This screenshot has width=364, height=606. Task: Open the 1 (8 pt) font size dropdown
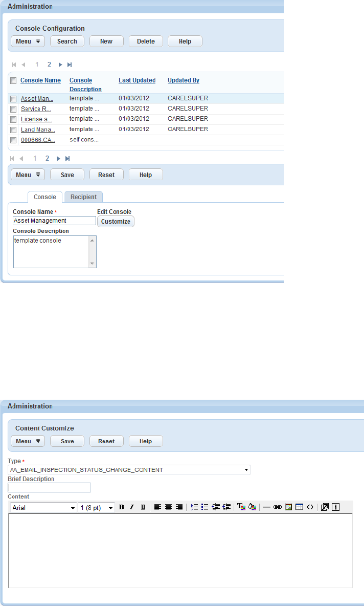point(97,507)
